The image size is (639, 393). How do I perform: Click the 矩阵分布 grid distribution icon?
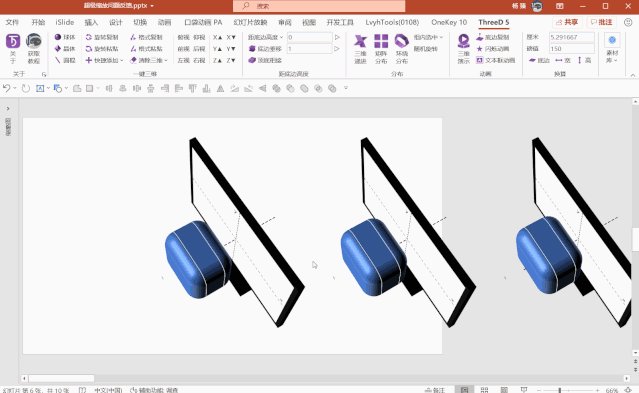[381, 49]
